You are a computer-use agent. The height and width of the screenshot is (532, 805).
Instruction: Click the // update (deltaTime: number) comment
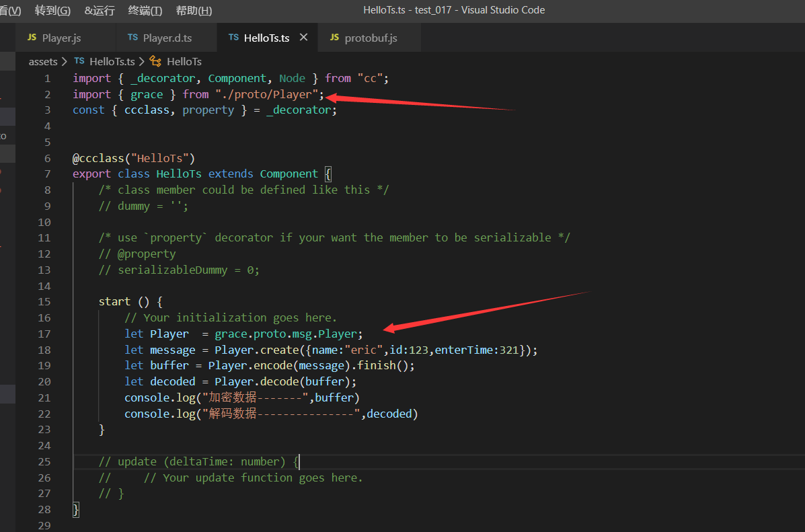pyautogui.click(x=198, y=461)
